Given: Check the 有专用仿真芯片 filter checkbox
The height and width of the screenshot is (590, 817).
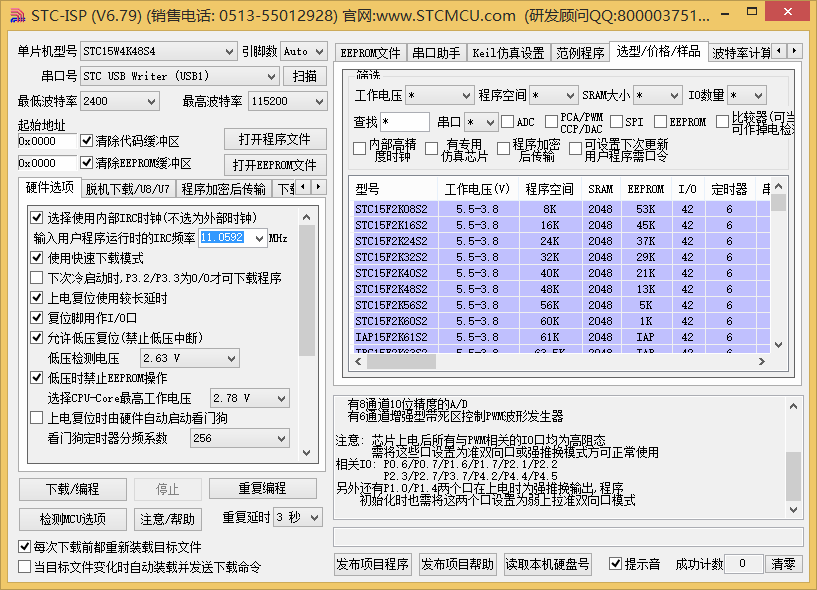Looking at the screenshot, I should click(431, 149).
